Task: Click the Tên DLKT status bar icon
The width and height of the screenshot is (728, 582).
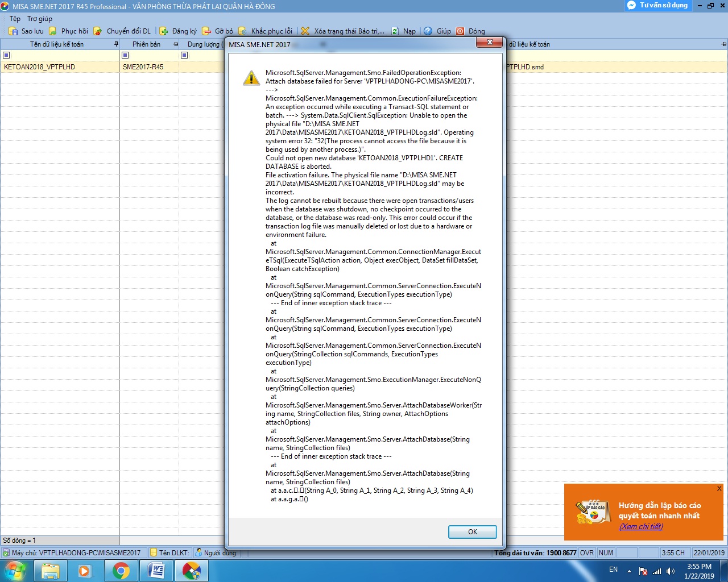Action: (x=154, y=552)
